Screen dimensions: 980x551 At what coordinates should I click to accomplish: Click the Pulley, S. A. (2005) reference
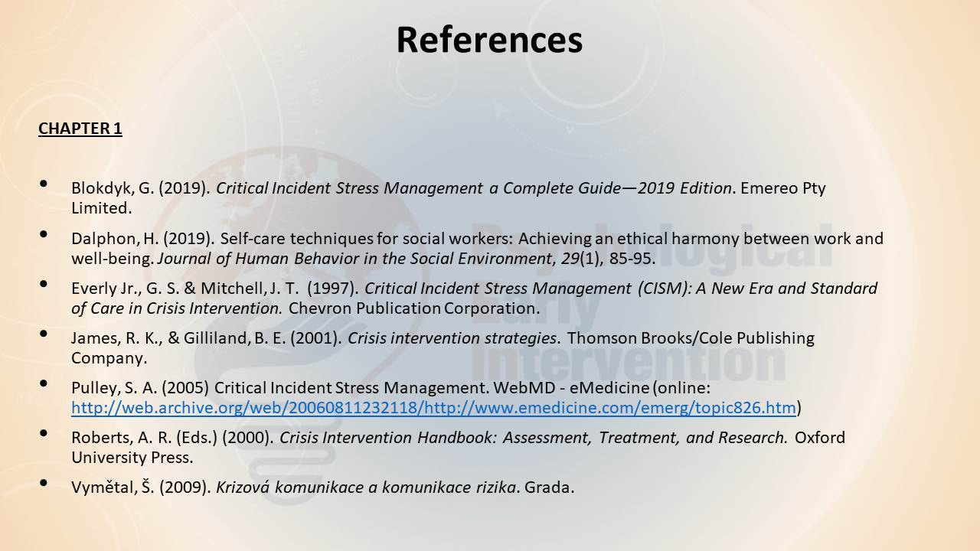[x=436, y=398]
